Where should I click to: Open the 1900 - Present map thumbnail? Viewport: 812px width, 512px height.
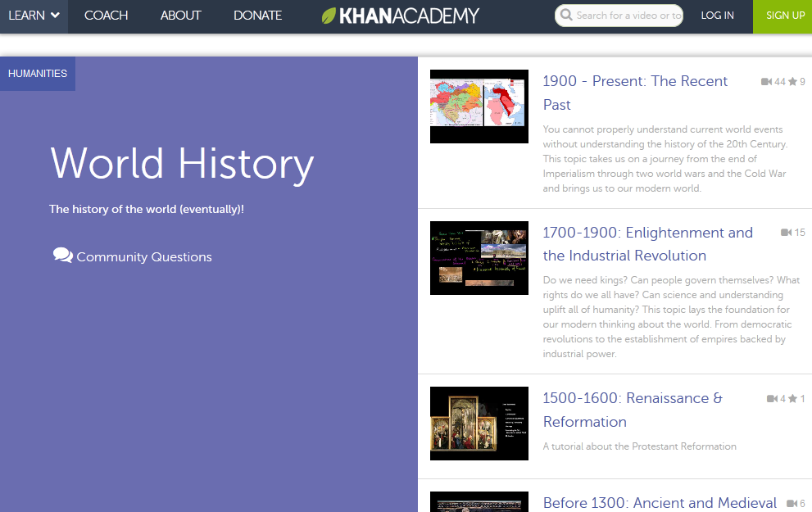[479, 106]
